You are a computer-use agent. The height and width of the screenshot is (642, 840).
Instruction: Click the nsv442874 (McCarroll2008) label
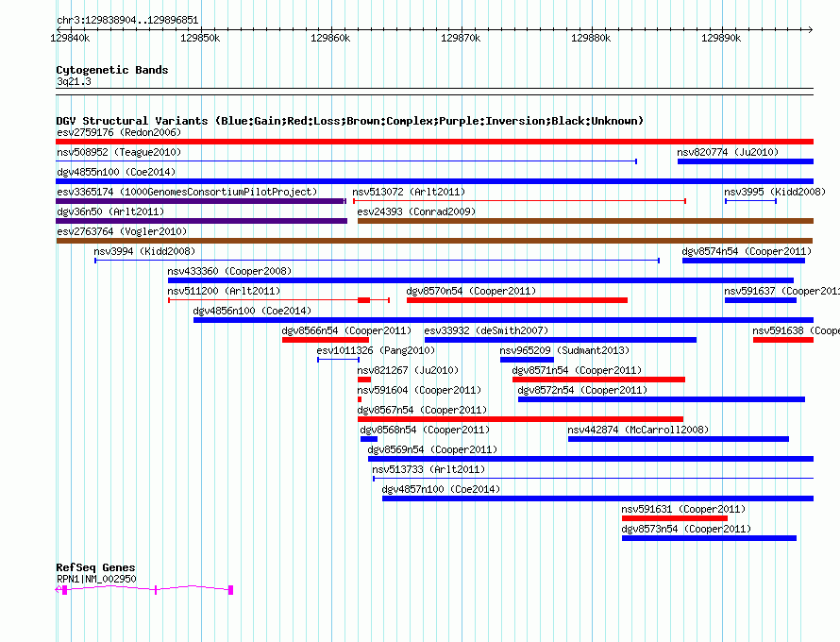point(638,430)
